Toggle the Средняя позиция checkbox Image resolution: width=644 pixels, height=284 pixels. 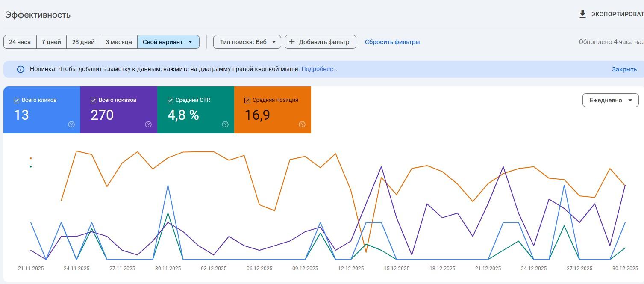247,100
